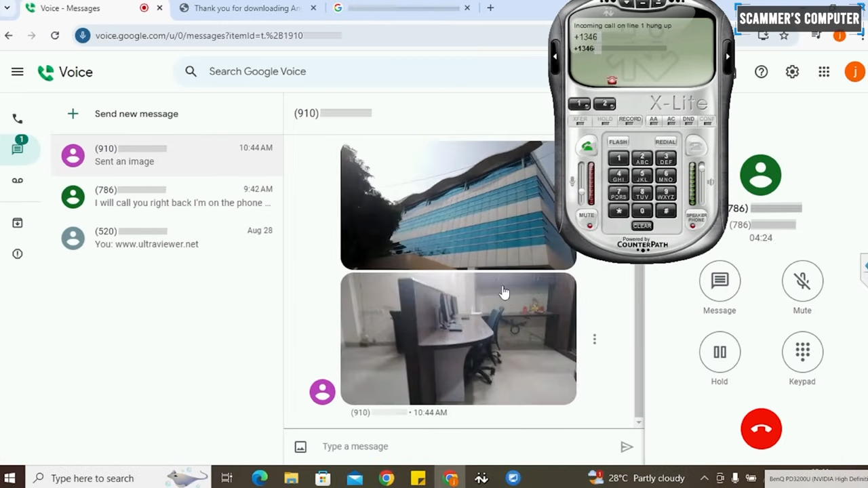The image size is (868, 488).
Task: Open the Archive icon in sidebar
Action: (18, 223)
